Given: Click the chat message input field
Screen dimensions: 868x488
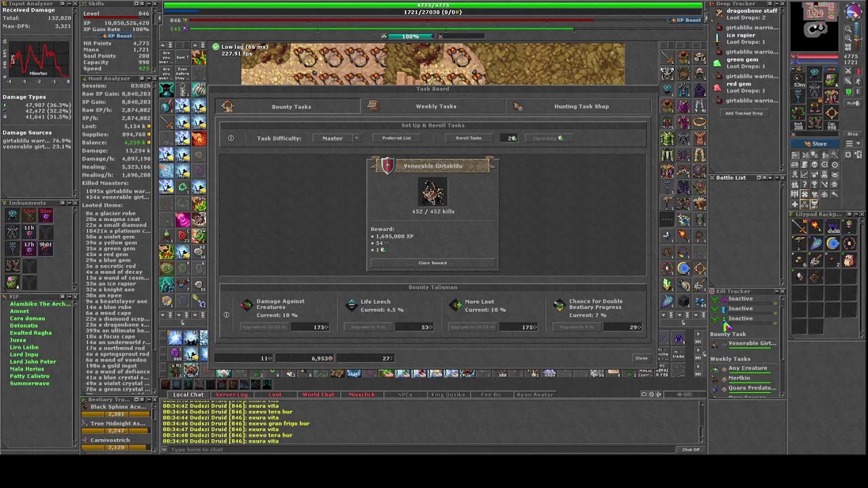Looking at the screenshot, I should tap(420, 449).
